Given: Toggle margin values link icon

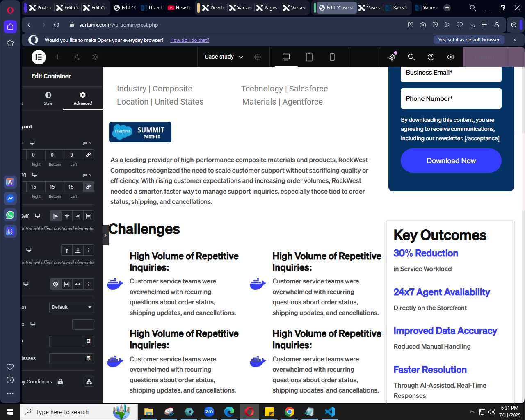Looking at the screenshot, I should point(88,155).
